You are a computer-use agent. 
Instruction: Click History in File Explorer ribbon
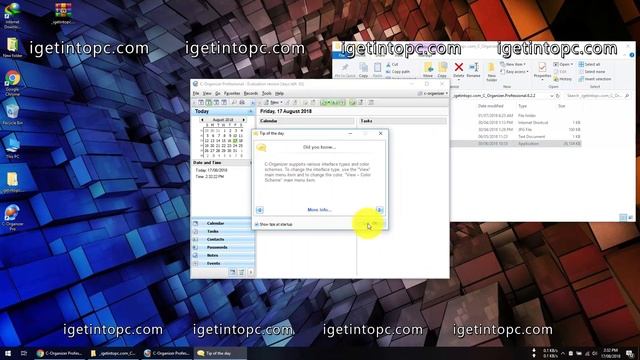point(563,79)
